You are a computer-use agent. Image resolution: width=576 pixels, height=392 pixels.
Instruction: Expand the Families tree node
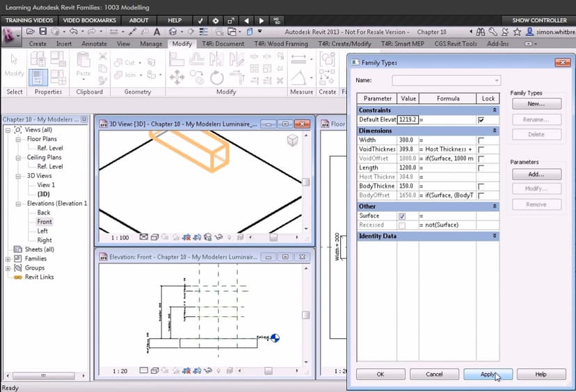pos(8,259)
